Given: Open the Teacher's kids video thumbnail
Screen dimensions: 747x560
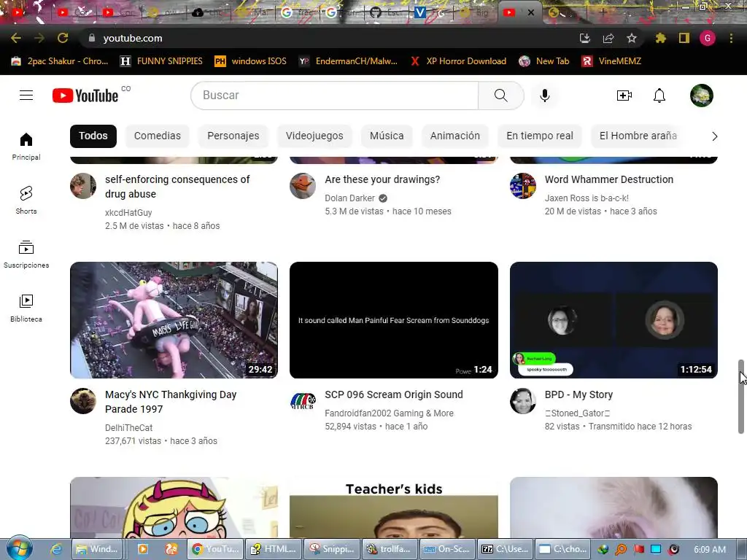Looking at the screenshot, I should pyautogui.click(x=393, y=507).
